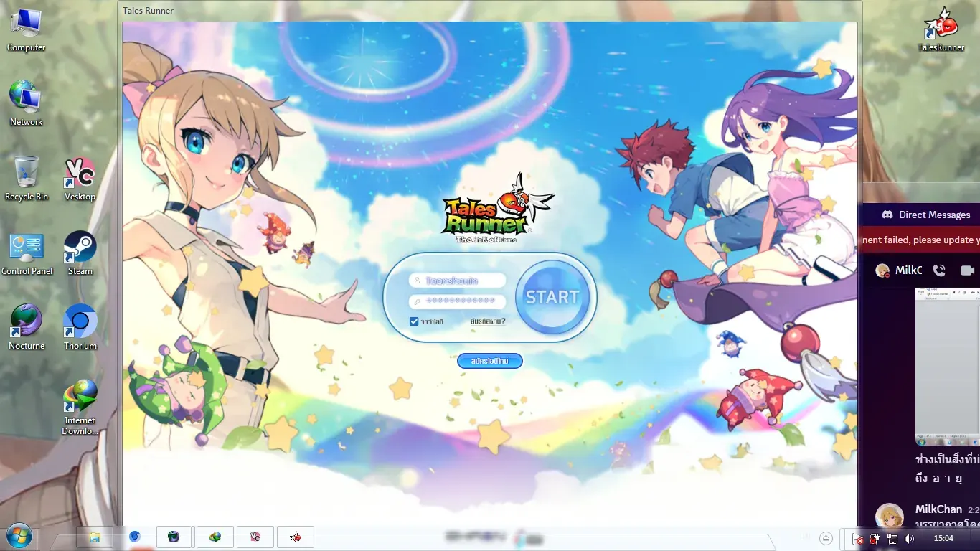Click the TalesRunner desktop shortcut
980x551 pixels.
point(941,29)
